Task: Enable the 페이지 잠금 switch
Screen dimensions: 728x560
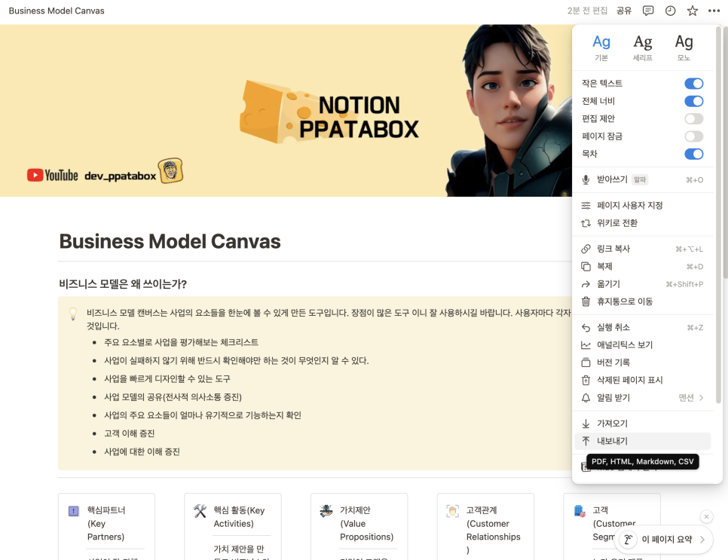Action: coord(693,136)
